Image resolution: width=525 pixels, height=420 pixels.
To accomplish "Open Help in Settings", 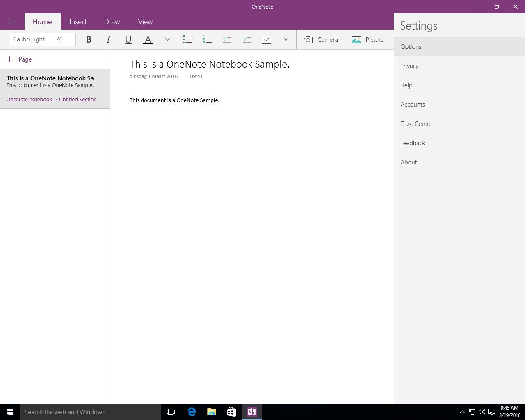I will [x=459, y=85].
